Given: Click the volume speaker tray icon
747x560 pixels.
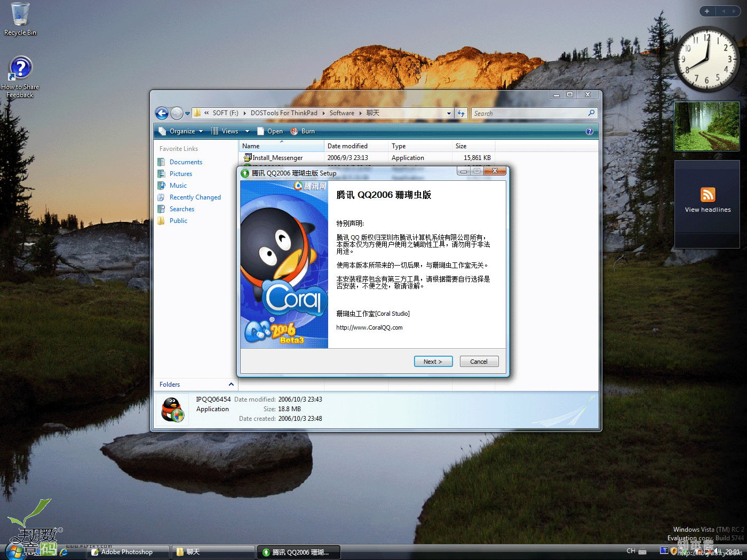Looking at the screenshot, I should click(x=718, y=551).
